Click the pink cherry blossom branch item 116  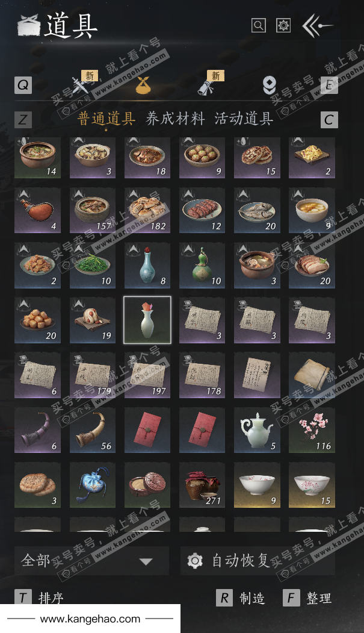coord(312,430)
